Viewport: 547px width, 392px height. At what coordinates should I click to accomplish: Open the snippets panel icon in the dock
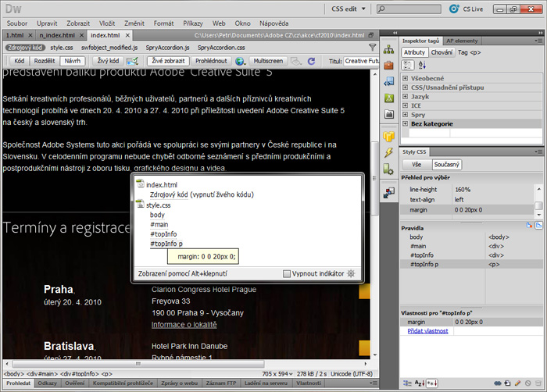[388, 82]
